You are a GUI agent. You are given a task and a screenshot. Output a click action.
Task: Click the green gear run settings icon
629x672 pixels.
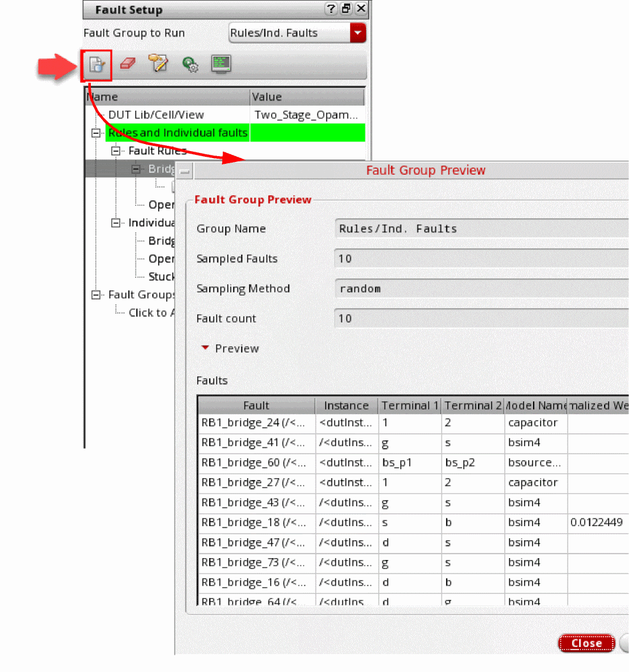coord(190,64)
